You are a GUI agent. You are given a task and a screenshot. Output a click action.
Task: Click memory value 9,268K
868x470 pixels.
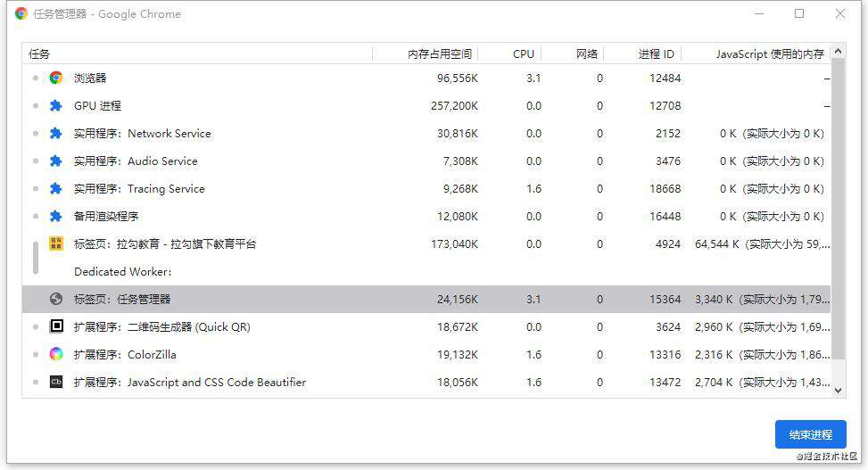coord(460,189)
